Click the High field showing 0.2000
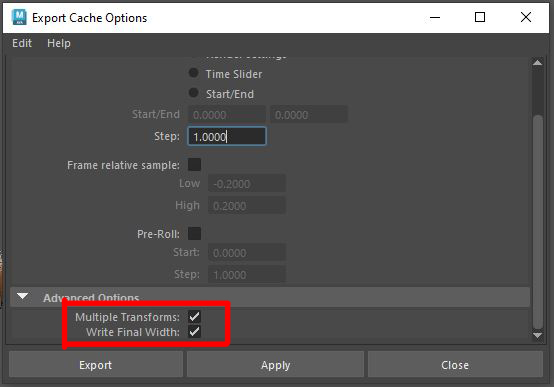Image resolution: width=554 pixels, height=387 pixels. tap(247, 205)
